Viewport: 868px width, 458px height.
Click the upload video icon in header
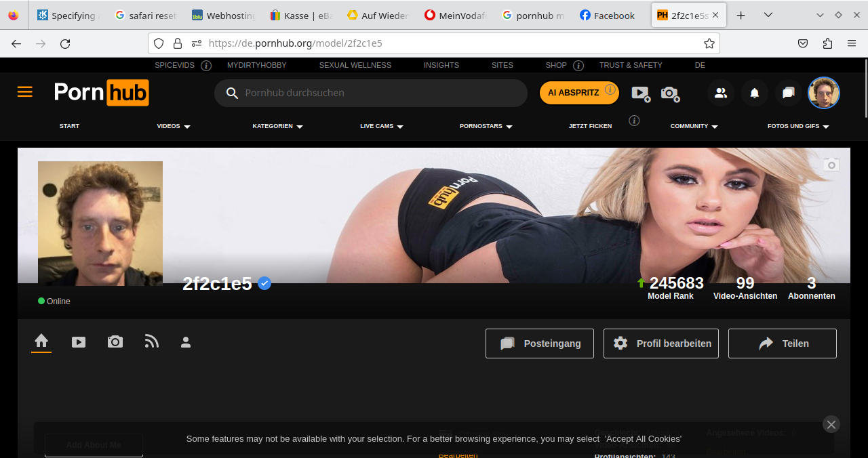click(x=640, y=93)
